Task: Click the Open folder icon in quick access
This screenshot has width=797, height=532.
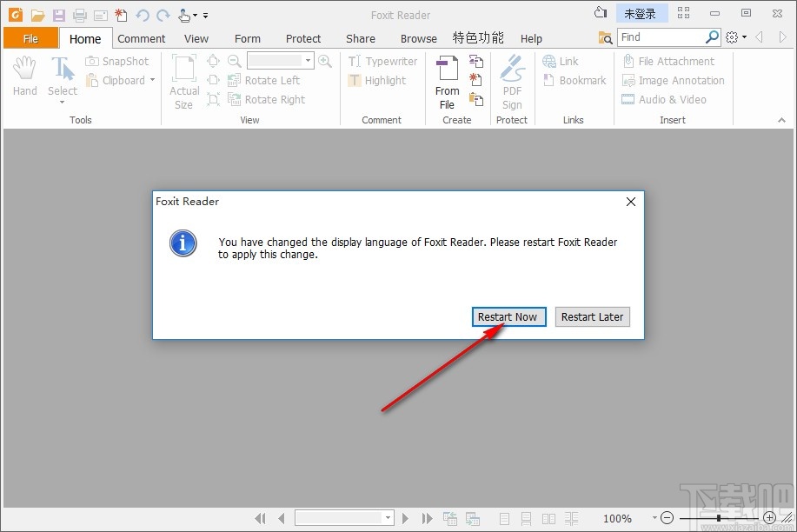Action: click(37, 16)
